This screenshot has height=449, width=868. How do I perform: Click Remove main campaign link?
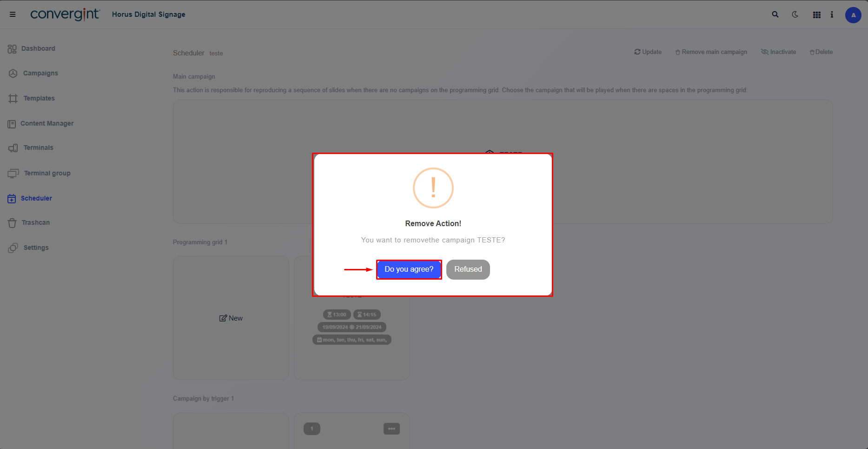click(711, 52)
